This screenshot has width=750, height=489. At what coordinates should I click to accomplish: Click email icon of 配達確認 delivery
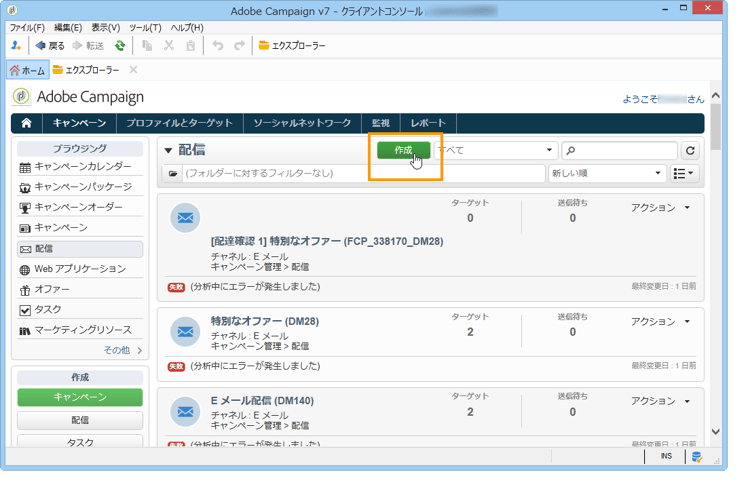click(185, 218)
